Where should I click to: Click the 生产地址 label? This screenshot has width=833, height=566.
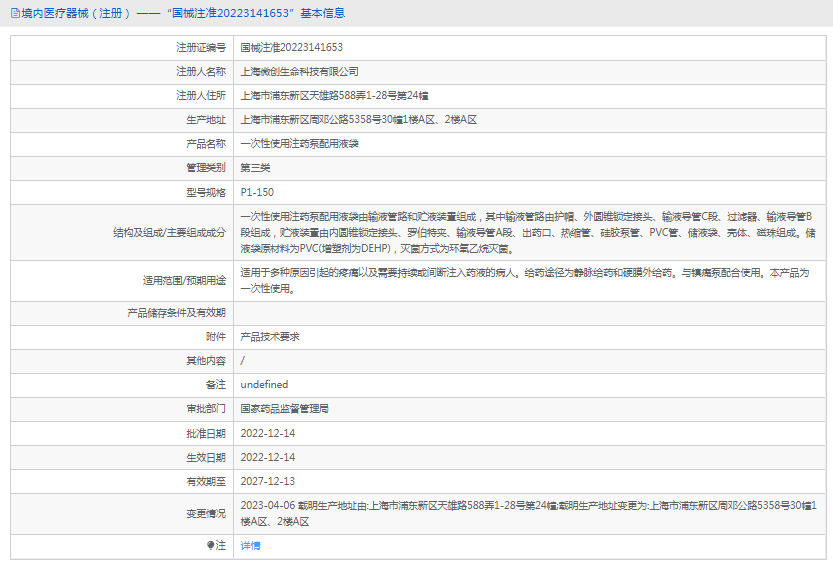pos(206,120)
